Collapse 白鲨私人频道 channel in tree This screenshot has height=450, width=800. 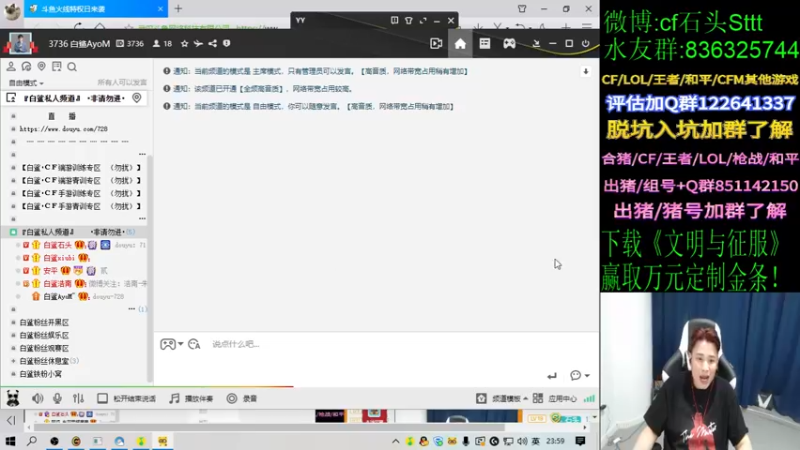click(x=13, y=232)
